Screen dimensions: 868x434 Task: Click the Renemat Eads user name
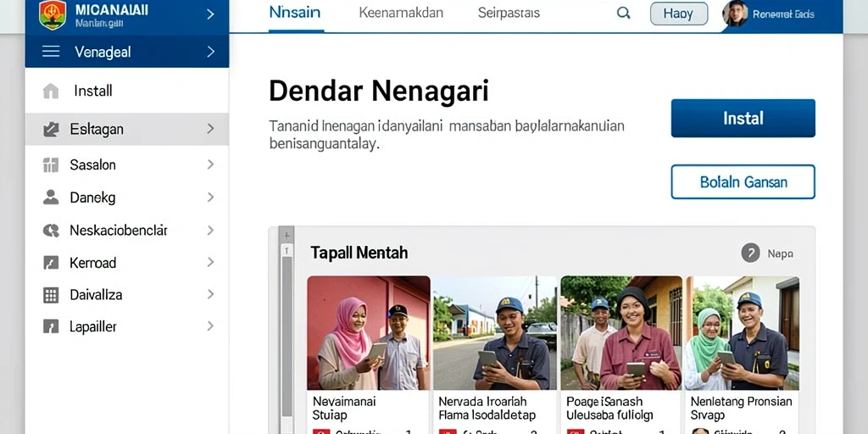(782, 14)
